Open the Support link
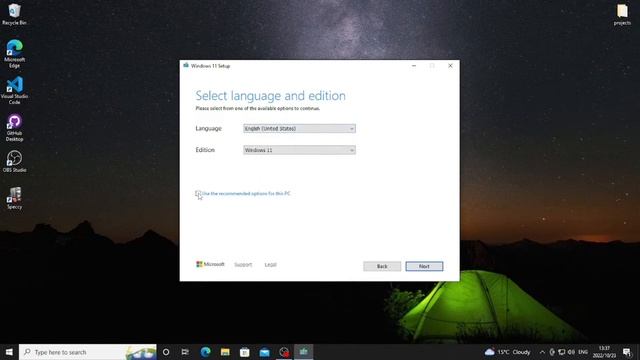The image size is (640, 360). coord(243,265)
